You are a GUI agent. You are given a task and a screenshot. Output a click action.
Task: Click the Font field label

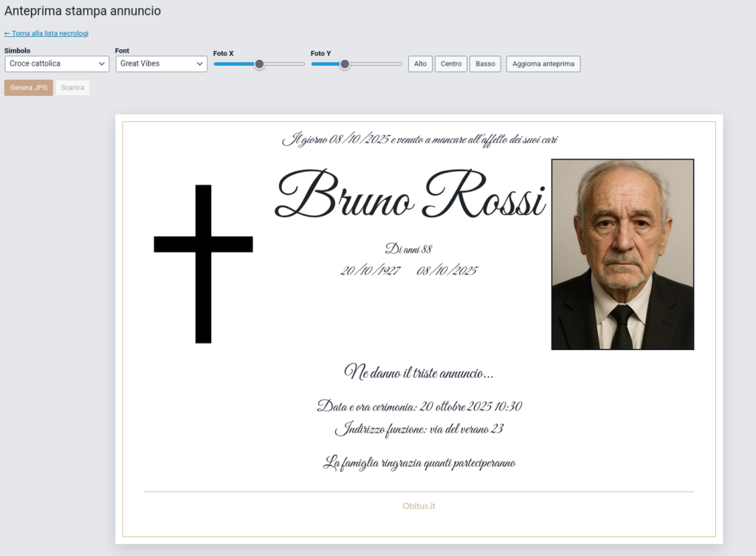[x=122, y=51]
